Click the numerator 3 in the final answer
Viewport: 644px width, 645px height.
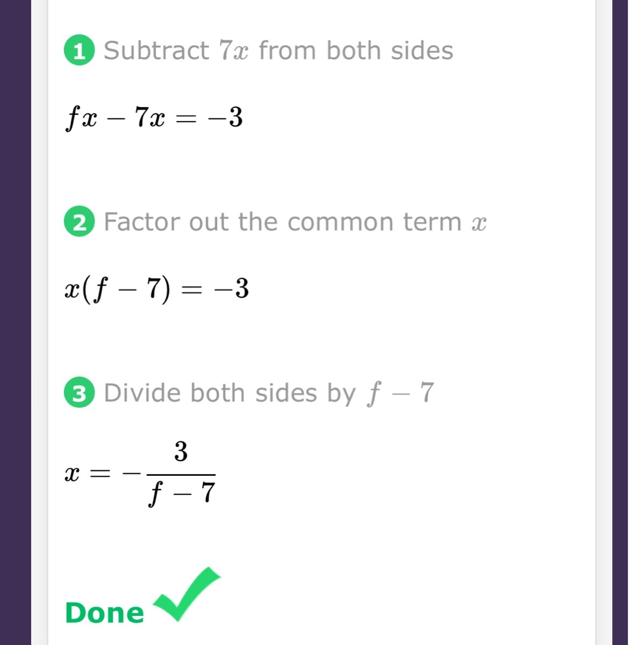coord(181,451)
